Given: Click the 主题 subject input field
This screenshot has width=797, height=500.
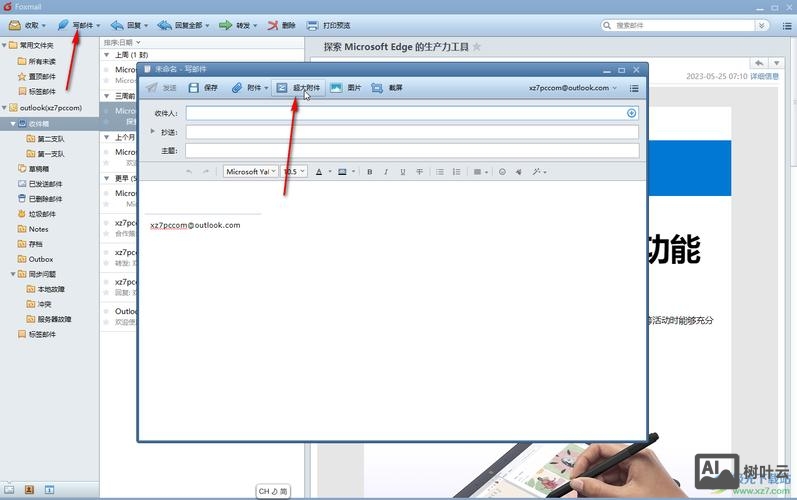Looking at the screenshot, I should click(412, 150).
